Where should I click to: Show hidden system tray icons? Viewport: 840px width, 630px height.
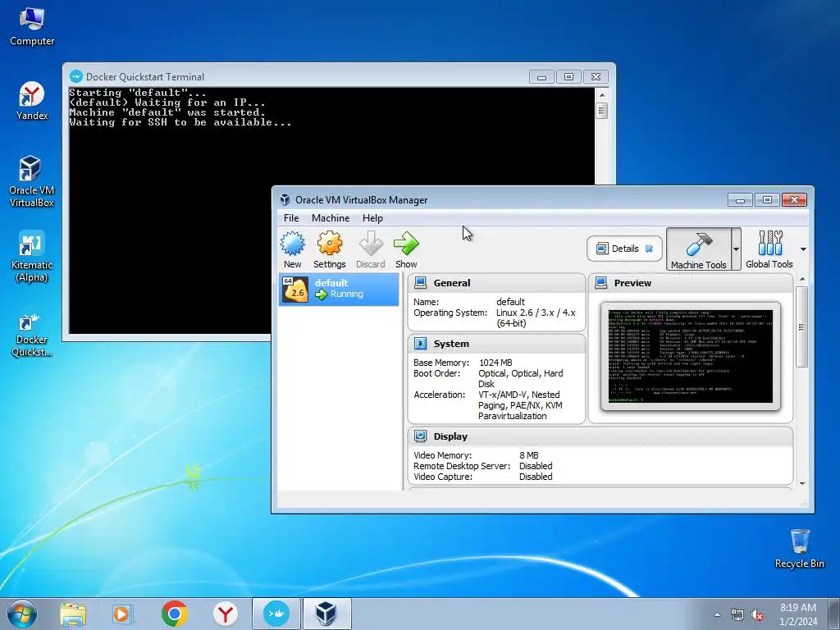click(x=717, y=614)
